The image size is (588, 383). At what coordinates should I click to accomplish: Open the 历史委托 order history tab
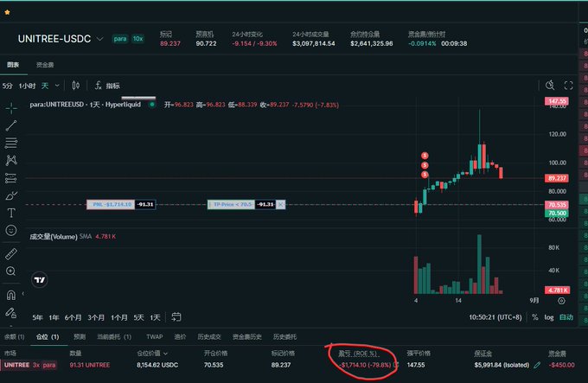(x=284, y=336)
